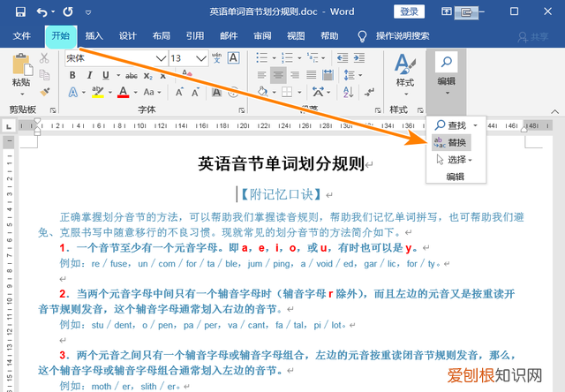Undo the last action
565x392 pixels.
tap(41, 12)
